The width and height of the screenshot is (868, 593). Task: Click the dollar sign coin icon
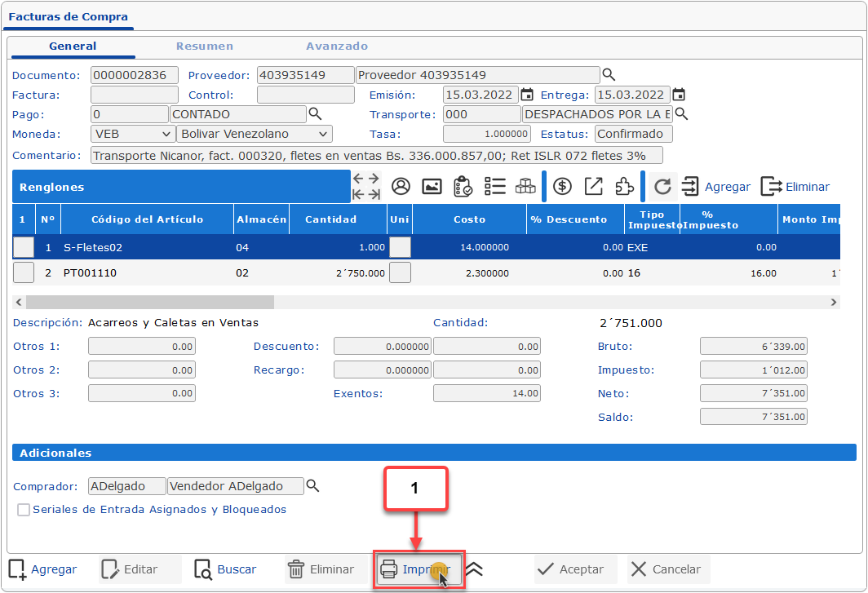(562, 187)
